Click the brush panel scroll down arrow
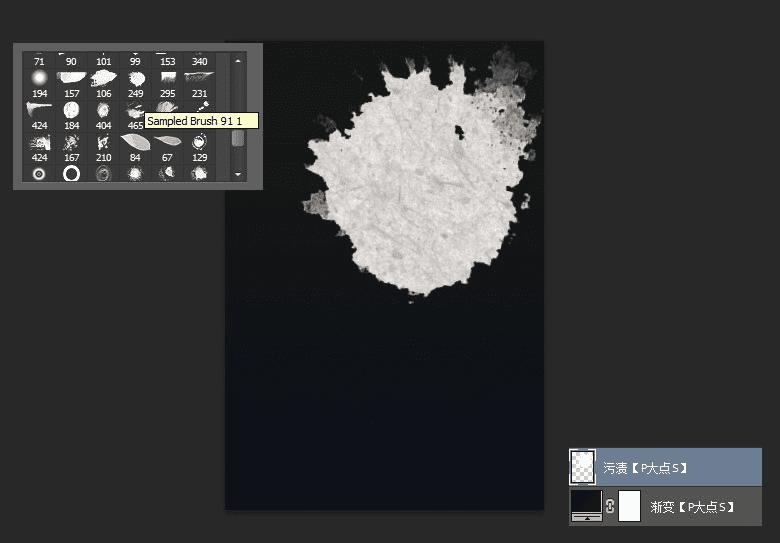This screenshot has height=543, width=780. (238, 174)
